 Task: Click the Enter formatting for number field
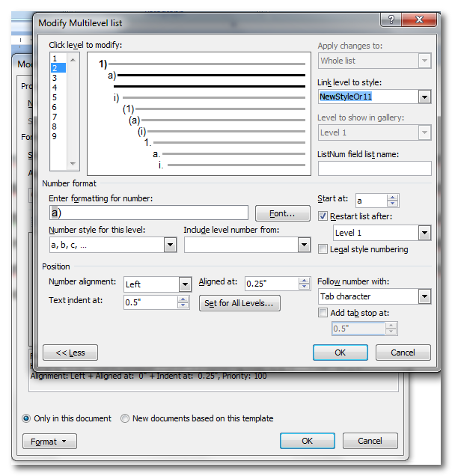coord(147,213)
